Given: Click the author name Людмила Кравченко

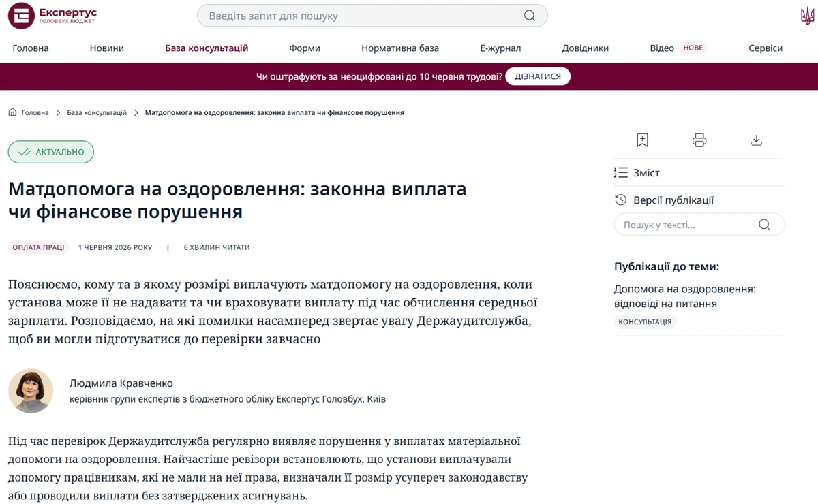Looking at the screenshot, I should 121,383.
